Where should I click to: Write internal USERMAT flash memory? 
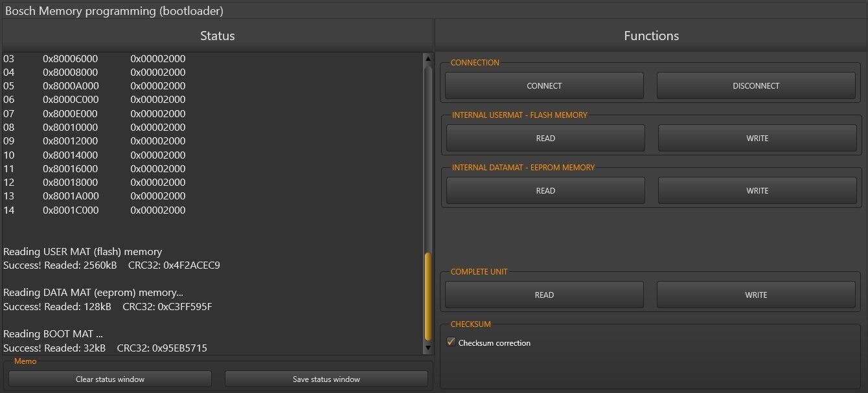point(757,138)
